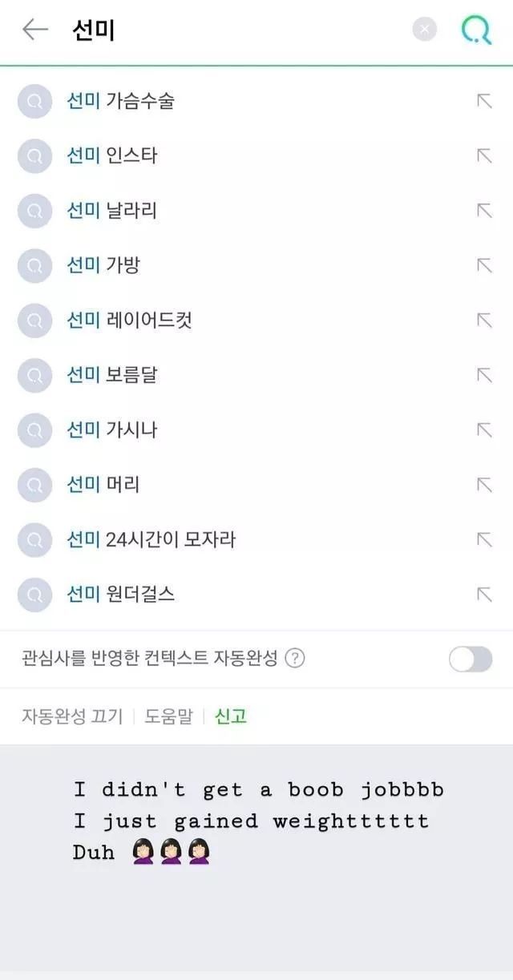Tap arrow icon beside 선미 원더걸스
Viewport: 513px width, 980px height.
484,594
